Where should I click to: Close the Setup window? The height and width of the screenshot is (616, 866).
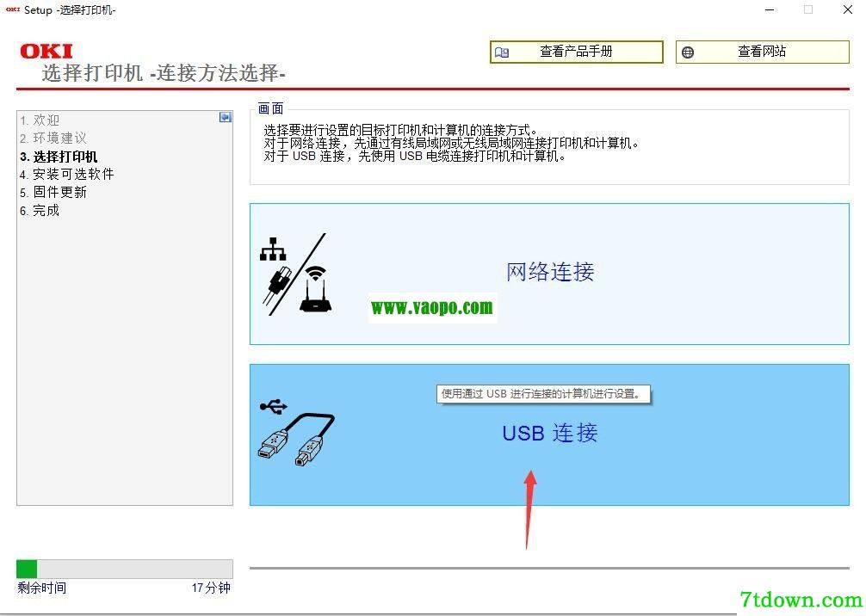848,10
